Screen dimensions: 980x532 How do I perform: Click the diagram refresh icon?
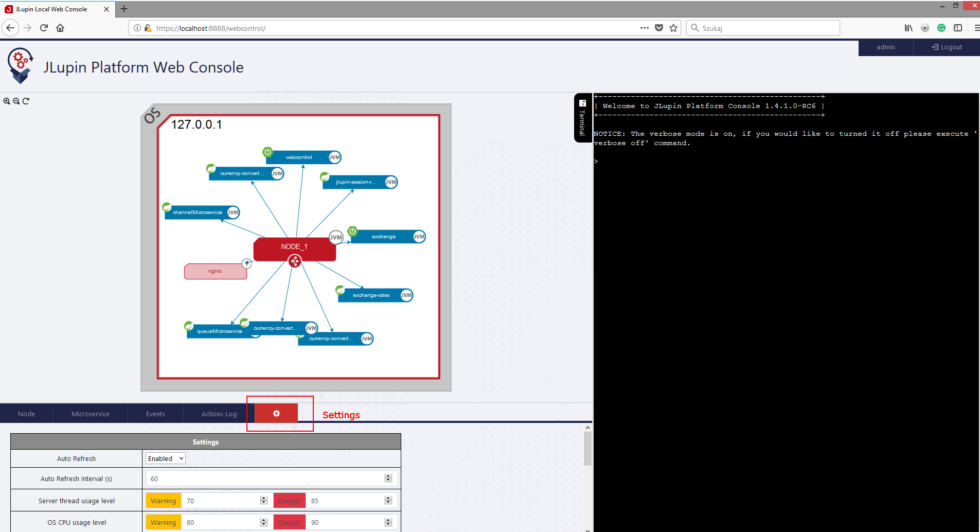26,101
